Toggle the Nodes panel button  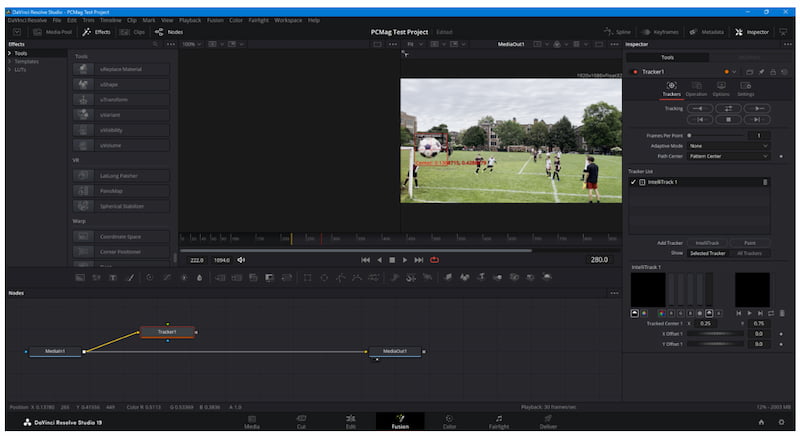[169, 32]
